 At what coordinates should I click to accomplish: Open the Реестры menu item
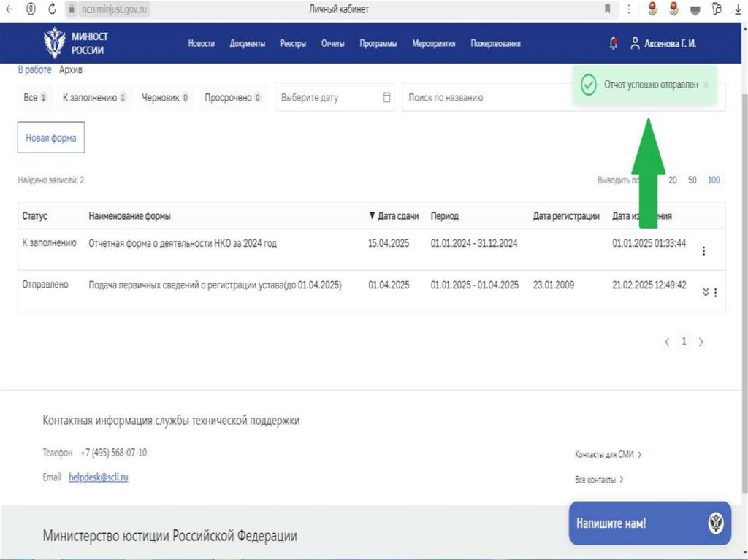click(x=293, y=44)
